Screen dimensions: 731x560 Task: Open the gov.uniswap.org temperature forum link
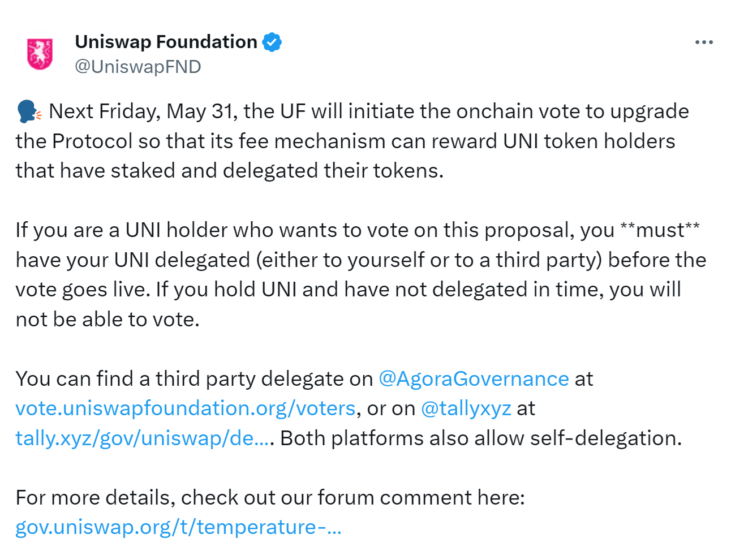(x=179, y=527)
